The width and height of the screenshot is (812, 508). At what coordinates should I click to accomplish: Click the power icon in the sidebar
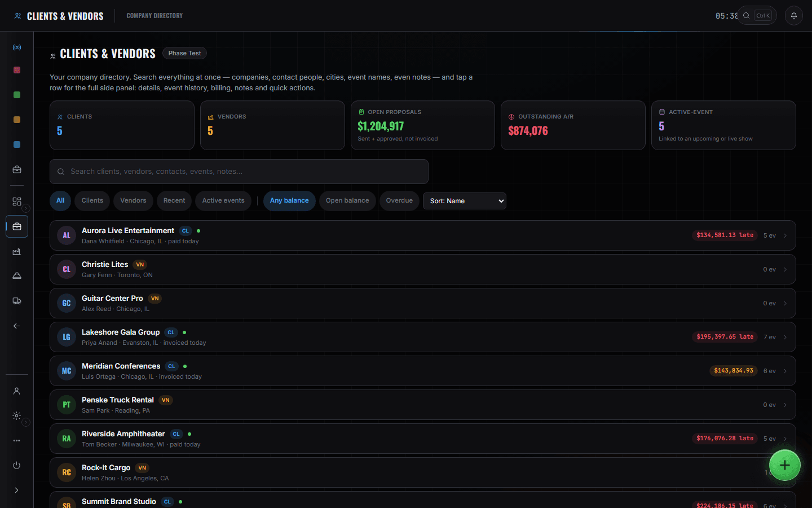coord(17,465)
